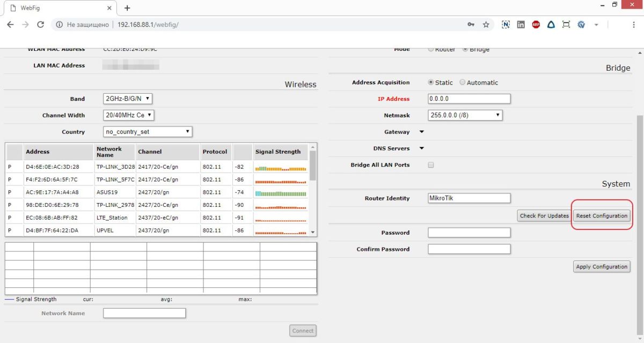The image size is (644, 343).
Task: Sort by the Address column header
Action: coord(58,152)
